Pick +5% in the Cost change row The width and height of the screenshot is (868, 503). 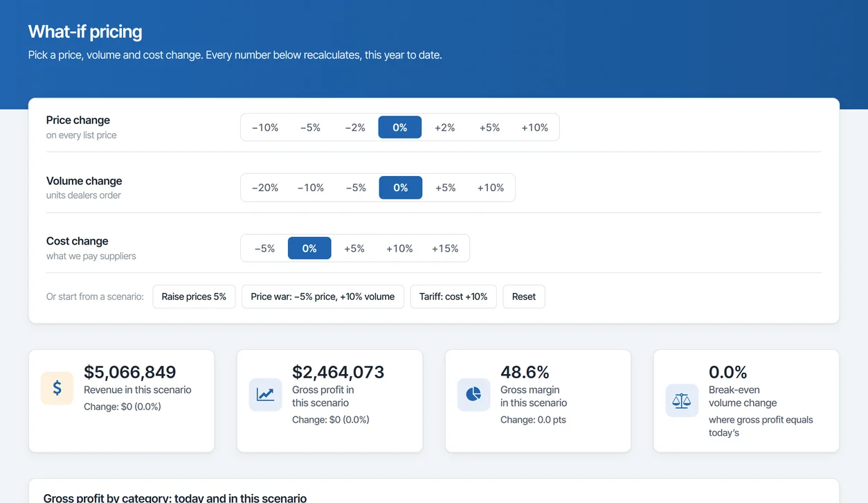pos(354,248)
